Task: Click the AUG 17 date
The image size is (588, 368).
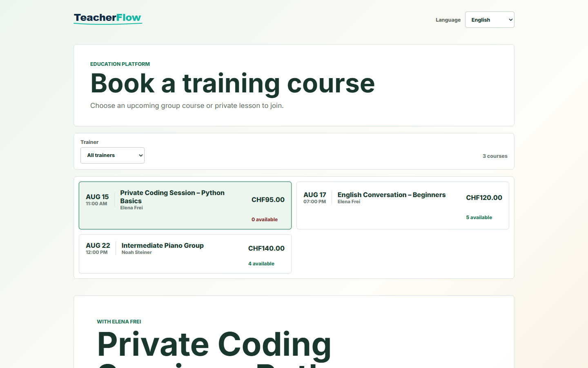Action: (315, 195)
